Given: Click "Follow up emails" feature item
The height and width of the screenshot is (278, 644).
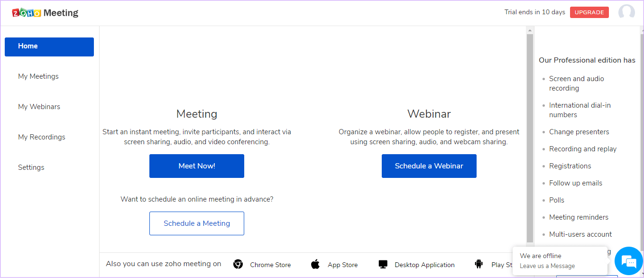Looking at the screenshot, I should coord(576,183).
